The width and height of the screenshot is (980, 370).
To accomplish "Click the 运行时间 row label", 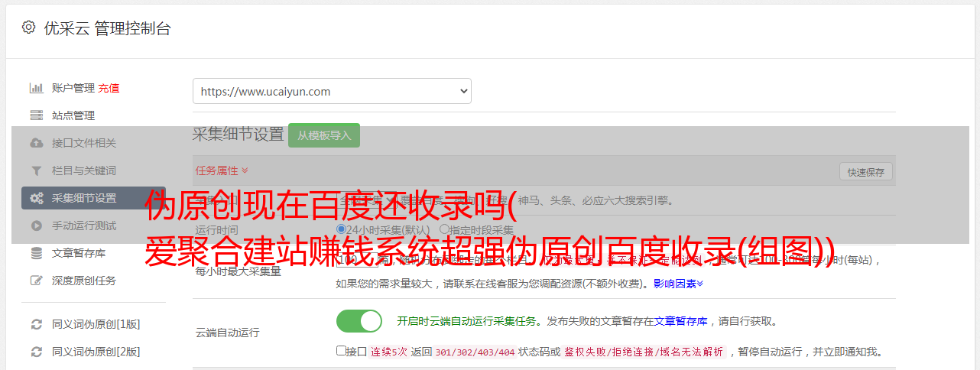I will click(x=216, y=229).
